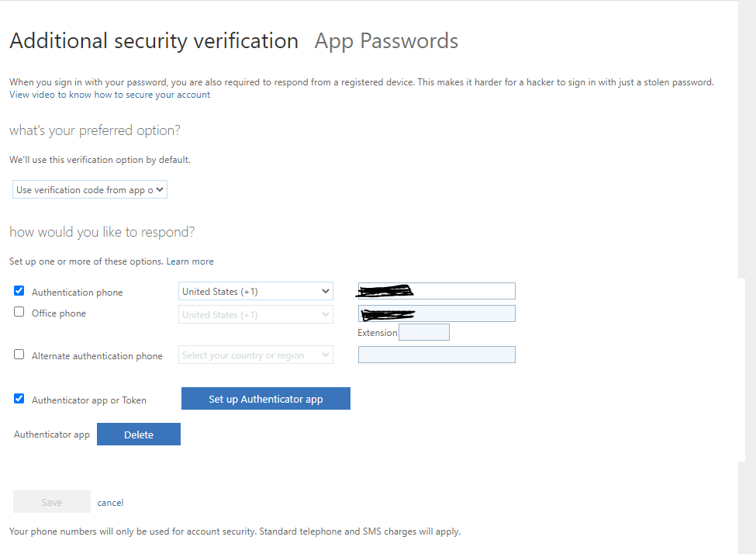The width and height of the screenshot is (756, 554).
Task: Open the preferred verification option dropdown
Action: point(90,189)
